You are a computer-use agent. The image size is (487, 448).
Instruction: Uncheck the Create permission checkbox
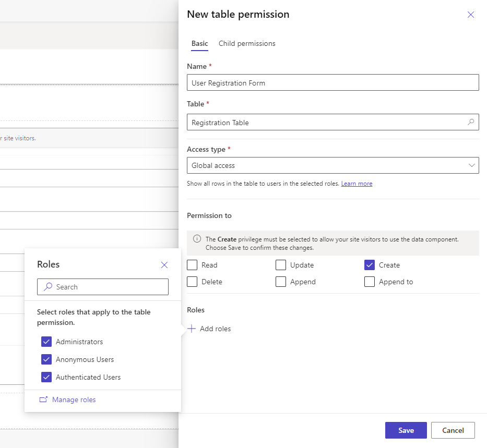coord(370,265)
